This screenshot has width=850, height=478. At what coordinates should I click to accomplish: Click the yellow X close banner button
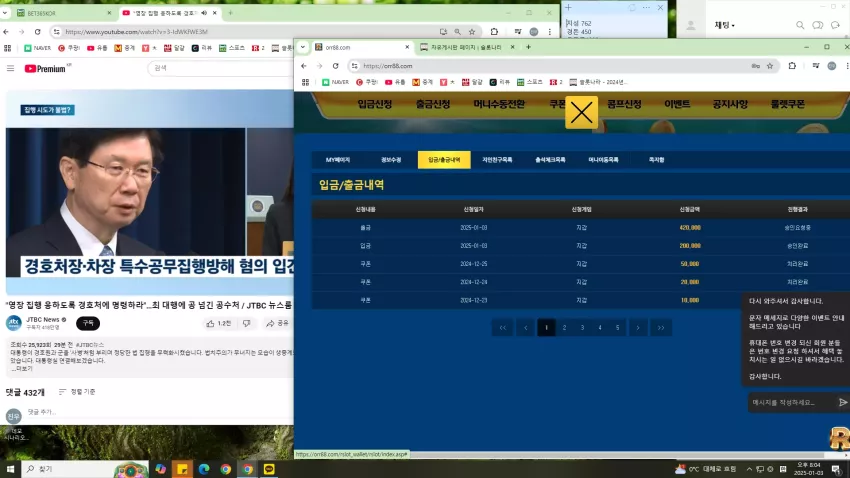pos(581,113)
